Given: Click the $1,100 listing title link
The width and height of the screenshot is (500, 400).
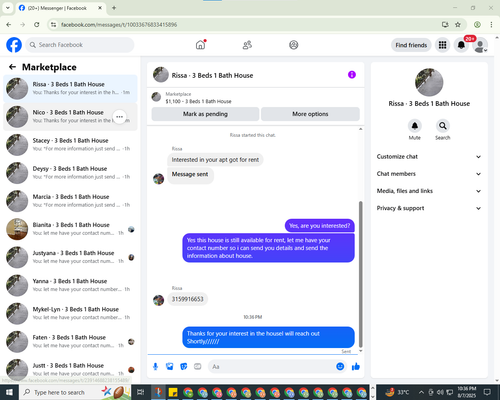Looking at the screenshot, I should (198, 101).
